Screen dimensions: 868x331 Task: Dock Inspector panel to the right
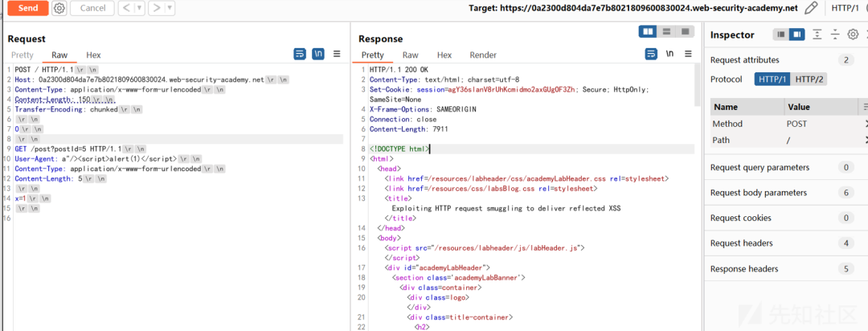796,35
